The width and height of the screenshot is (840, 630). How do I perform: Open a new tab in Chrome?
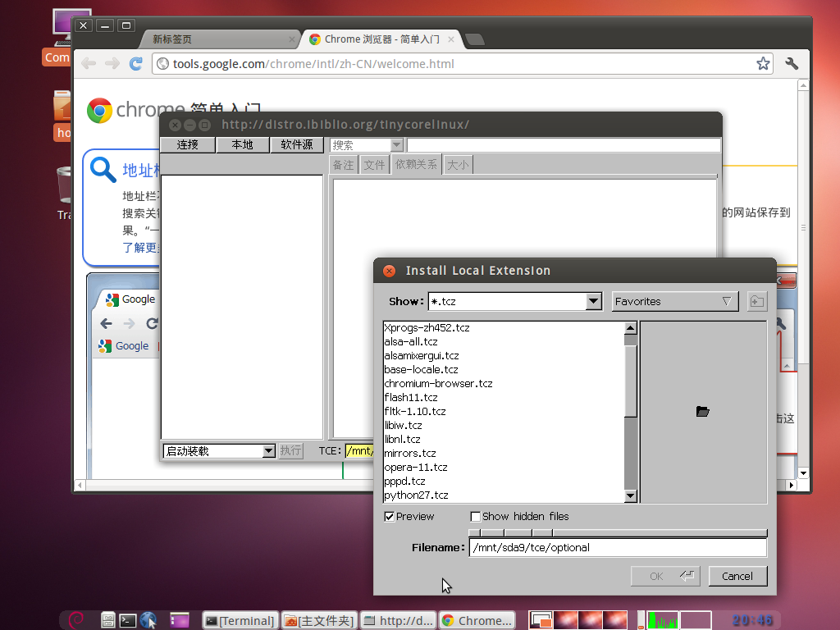475,39
